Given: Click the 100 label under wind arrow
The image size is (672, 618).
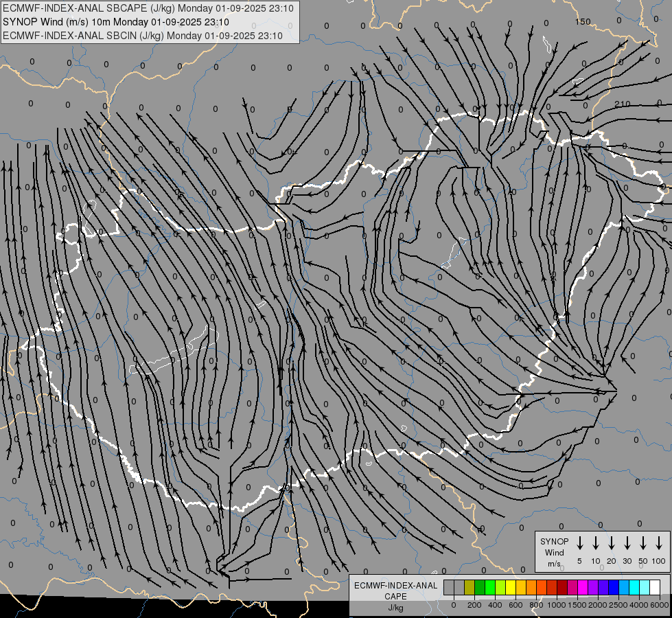Looking at the screenshot, I should 659,561.
